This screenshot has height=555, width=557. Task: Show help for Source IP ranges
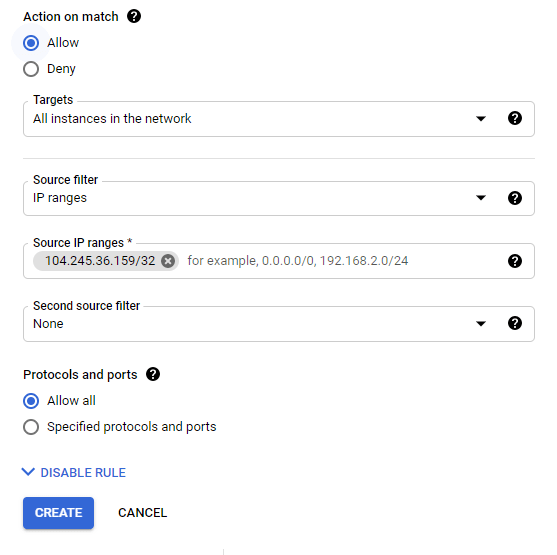[x=515, y=261]
